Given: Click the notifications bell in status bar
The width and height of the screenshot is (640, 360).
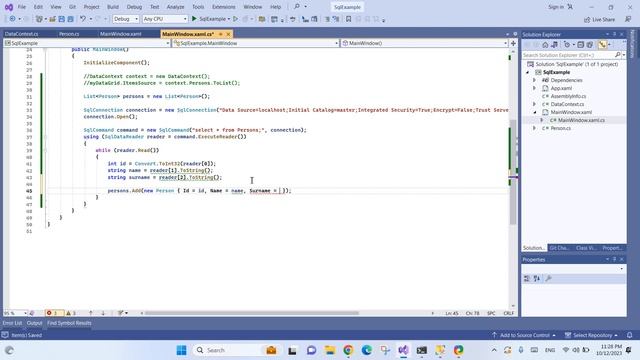Looking at the screenshot, I should coord(629,335).
